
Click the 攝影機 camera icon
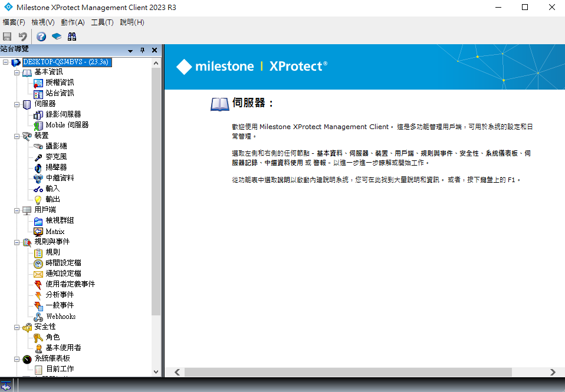(x=38, y=146)
